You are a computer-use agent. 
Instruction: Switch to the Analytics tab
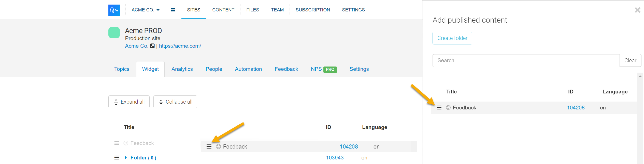coord(182,69)
